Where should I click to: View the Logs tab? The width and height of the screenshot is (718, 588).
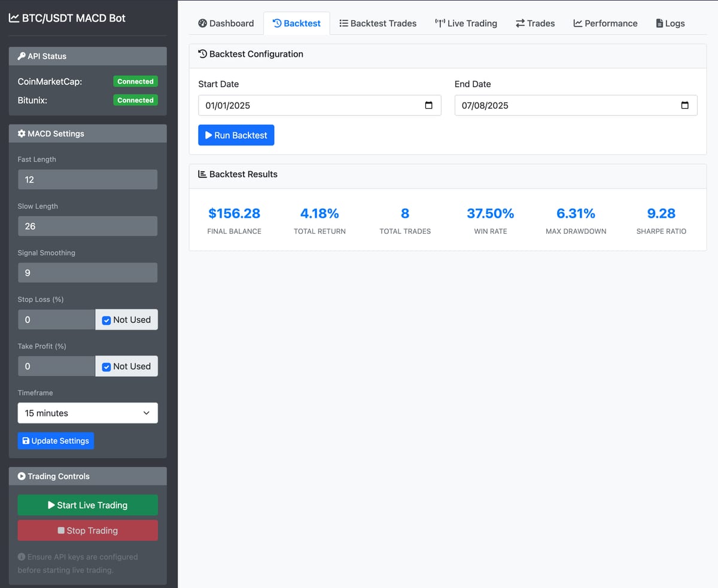tap(671, 23)
